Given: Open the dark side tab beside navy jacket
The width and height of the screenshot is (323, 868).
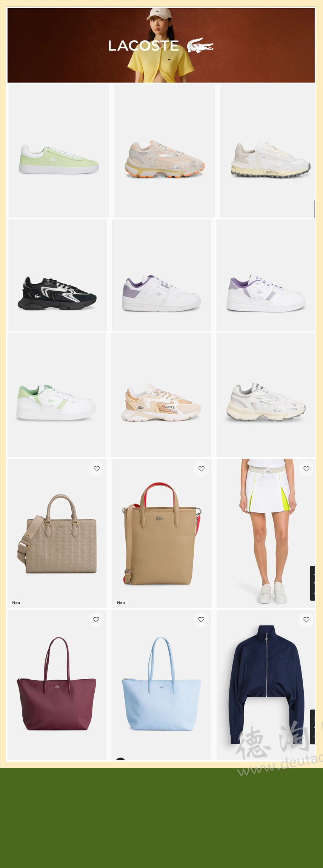Looking at the screenshot, I should pyautogui.click(x=312, y=727).
